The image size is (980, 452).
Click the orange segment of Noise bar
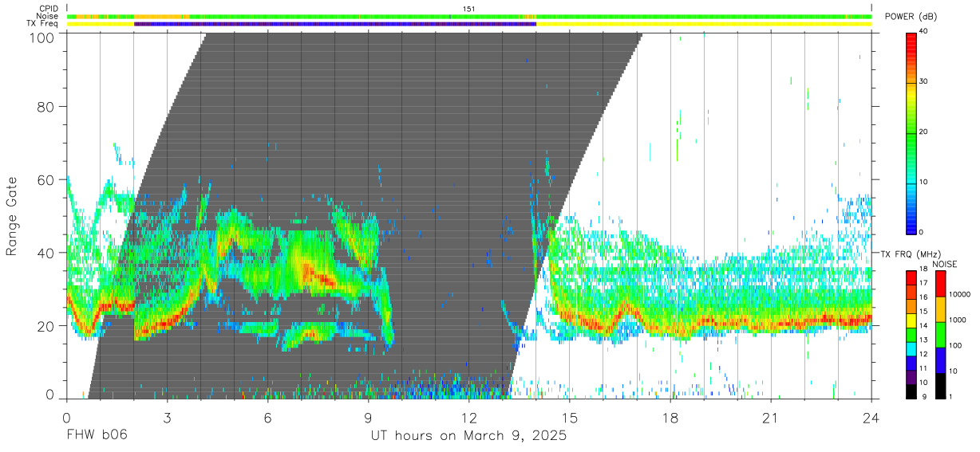tap(160, 16)
